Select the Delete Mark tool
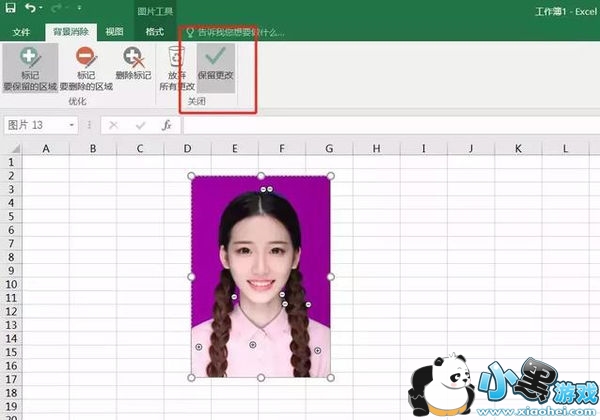 click(132, 58)
